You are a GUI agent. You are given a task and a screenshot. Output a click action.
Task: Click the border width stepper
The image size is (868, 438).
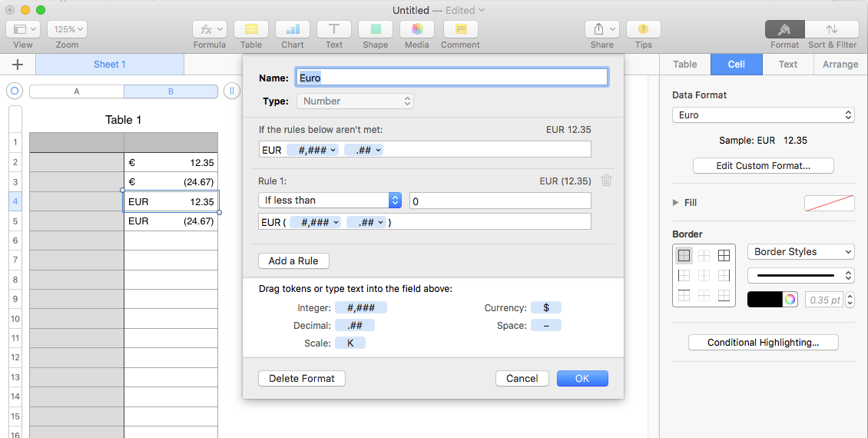pyautogui.click(x=850, y=300)
